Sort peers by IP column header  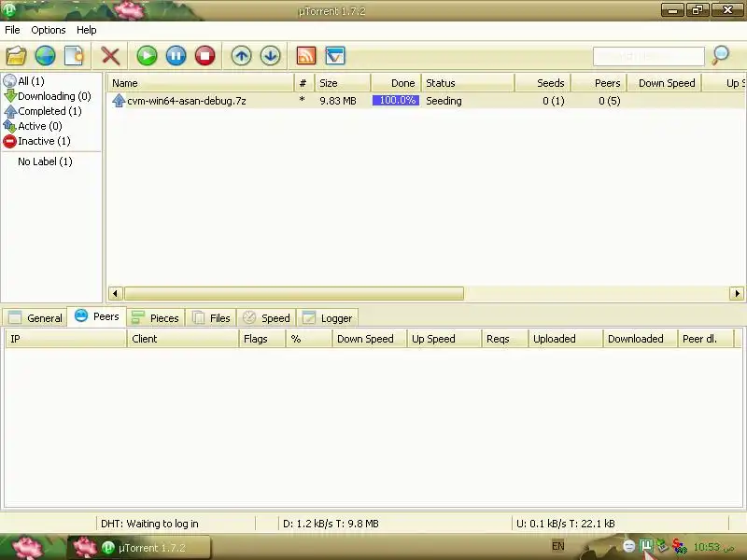(x=65, y=339)
